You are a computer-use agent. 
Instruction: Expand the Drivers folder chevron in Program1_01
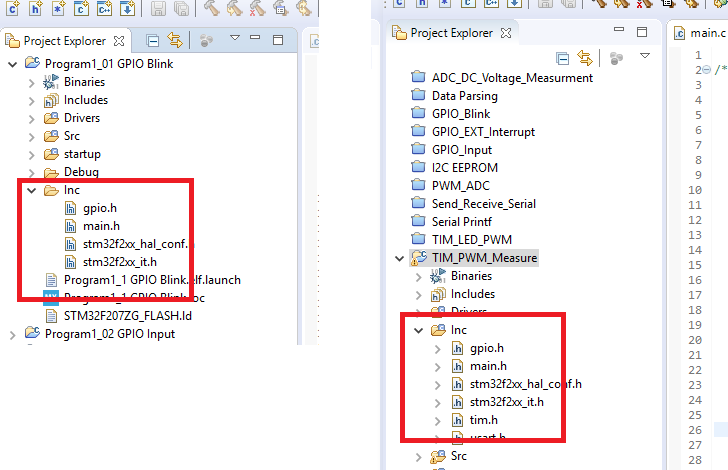click(x=32, y=119)
